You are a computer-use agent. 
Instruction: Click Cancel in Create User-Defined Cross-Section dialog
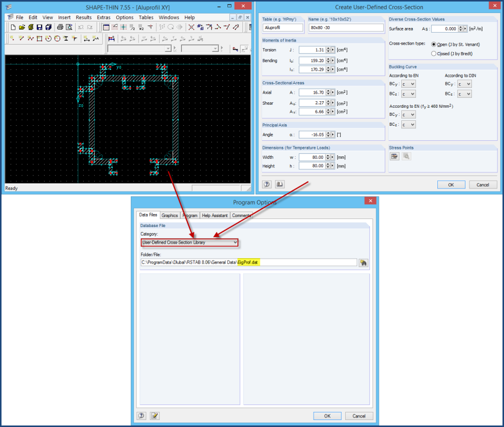(483, 184)
